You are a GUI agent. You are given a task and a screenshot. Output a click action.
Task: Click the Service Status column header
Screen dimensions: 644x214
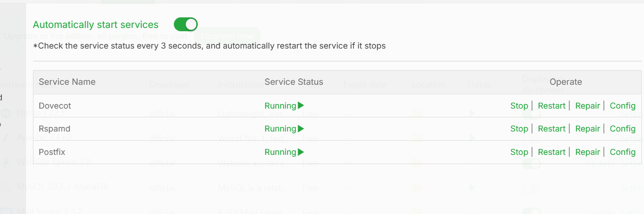click(294, 82)
